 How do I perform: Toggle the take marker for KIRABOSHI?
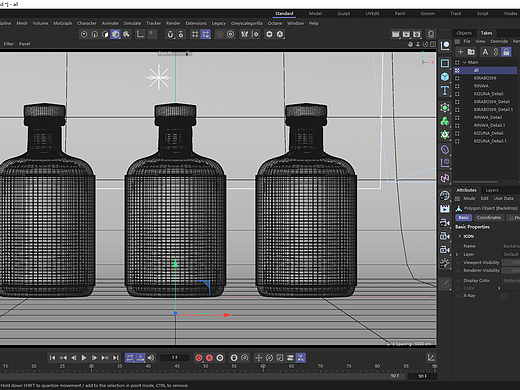click(457, 78)
